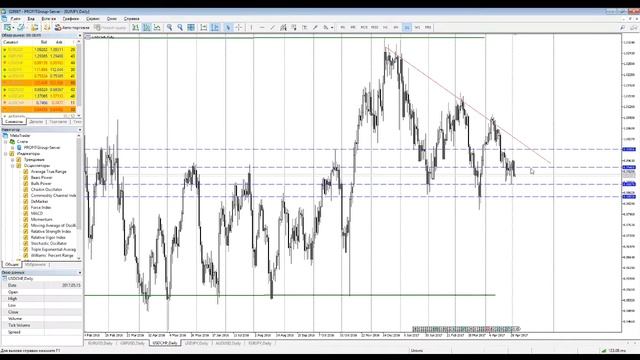The image size is (640, 360).
Task: Open Избранное tab in Navigator
Action: coord(36,264)
